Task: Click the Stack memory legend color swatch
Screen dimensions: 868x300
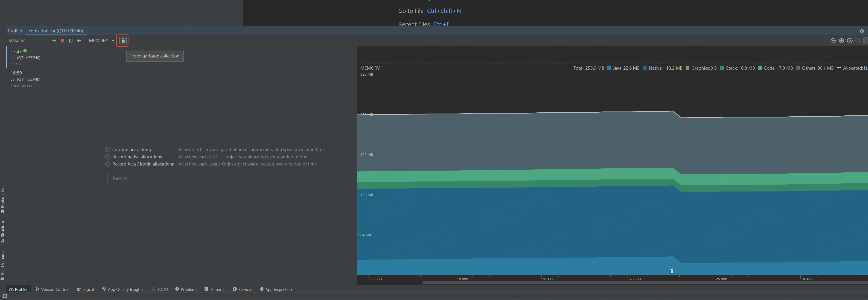Action: tap(722, 68)
